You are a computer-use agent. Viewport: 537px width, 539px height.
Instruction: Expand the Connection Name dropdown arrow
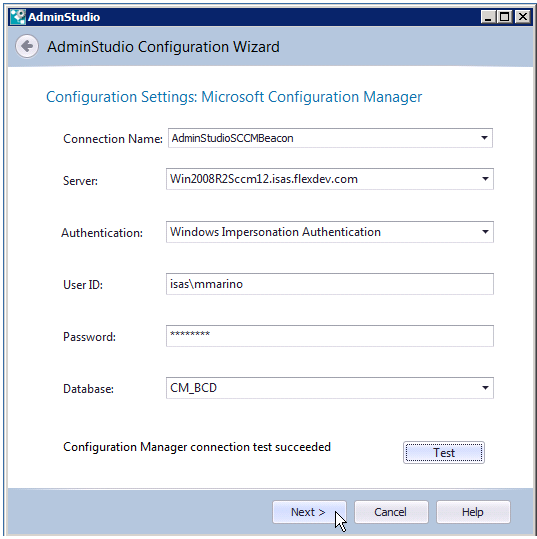(x=484, y=138)
